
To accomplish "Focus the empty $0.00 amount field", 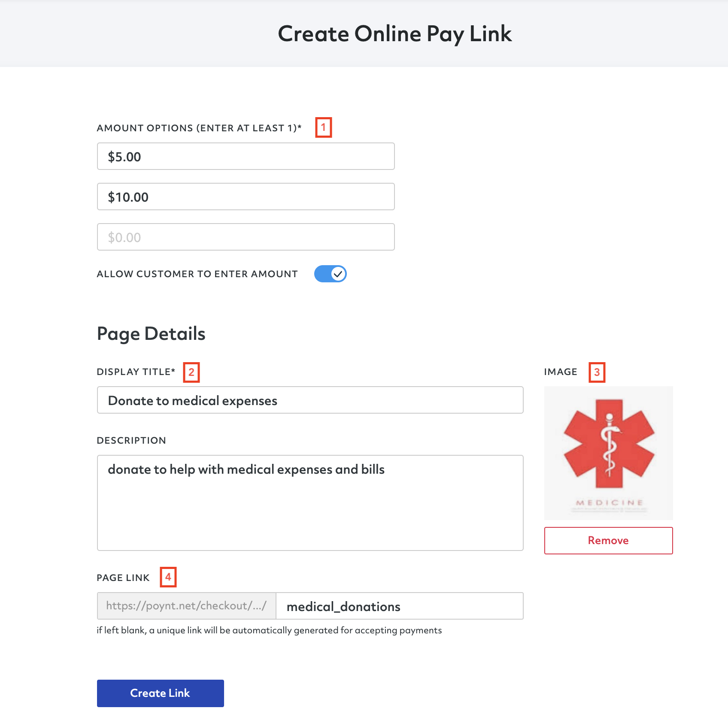I will (x=246, y=237).
